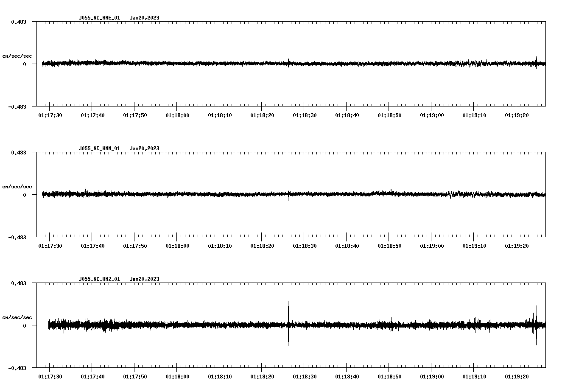Click the 01:17:30 time label under top plot
576x392 pixels.
point(50,114)
